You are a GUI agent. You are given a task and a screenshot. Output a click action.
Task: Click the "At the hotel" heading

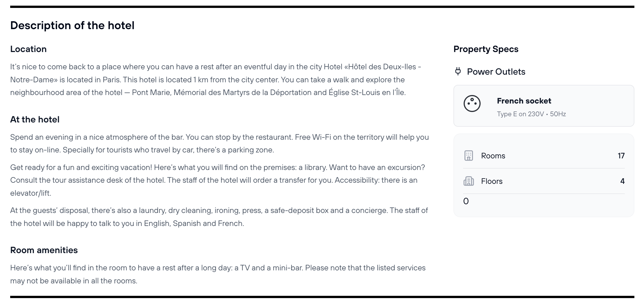[x=35, y=120]
